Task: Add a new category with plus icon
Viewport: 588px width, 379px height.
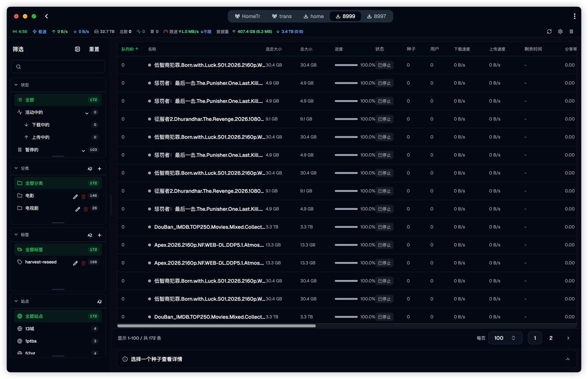Action: (99, 169)
